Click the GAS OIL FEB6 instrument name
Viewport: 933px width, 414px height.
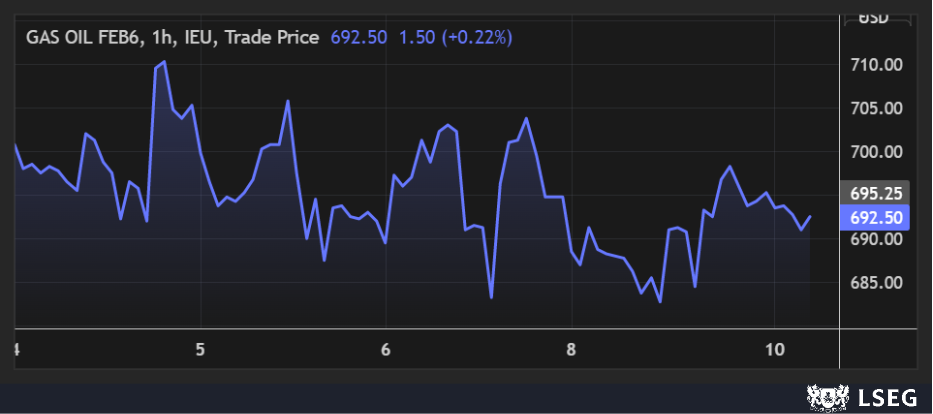[82, 37]
